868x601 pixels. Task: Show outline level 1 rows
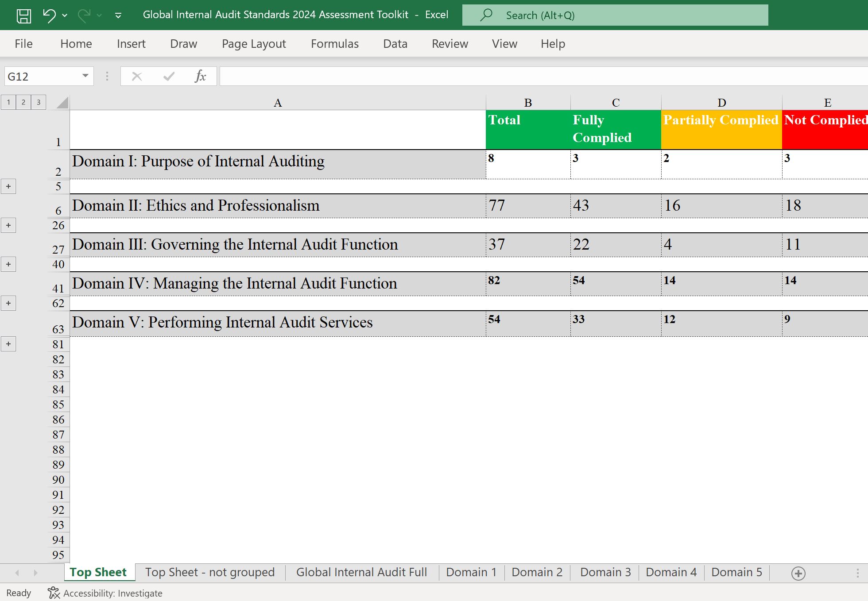8,102
